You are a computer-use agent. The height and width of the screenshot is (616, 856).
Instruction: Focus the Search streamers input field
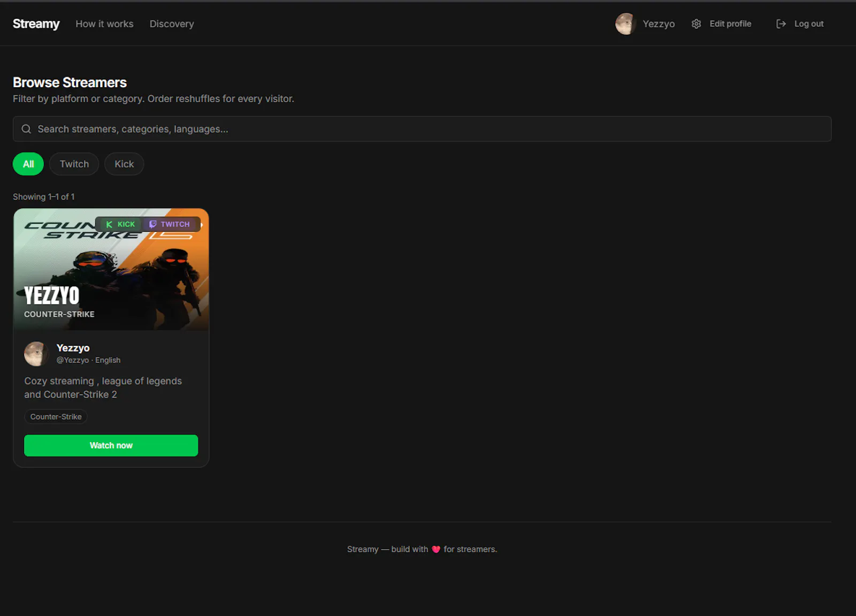click(x=422, y=129)
